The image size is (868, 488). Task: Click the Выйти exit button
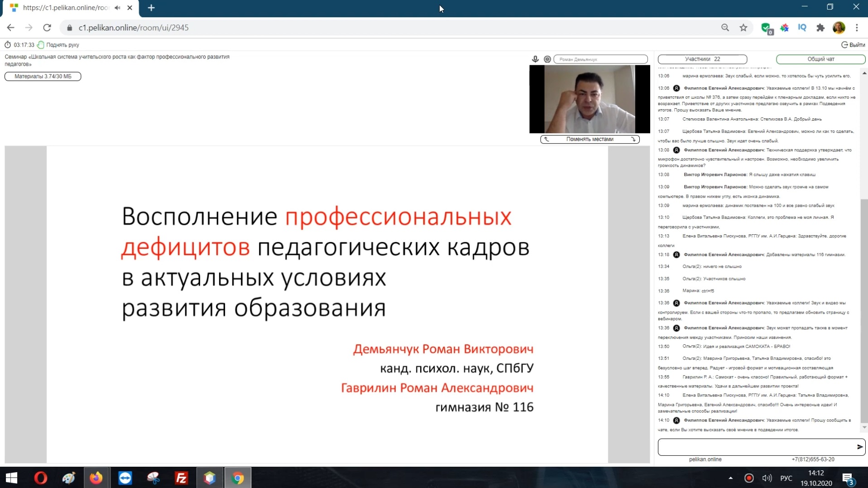853,45
